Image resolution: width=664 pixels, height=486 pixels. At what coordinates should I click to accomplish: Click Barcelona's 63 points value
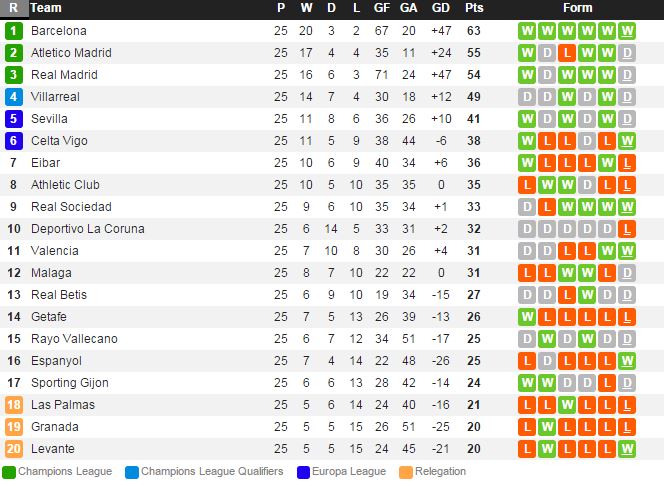point(474,31)
